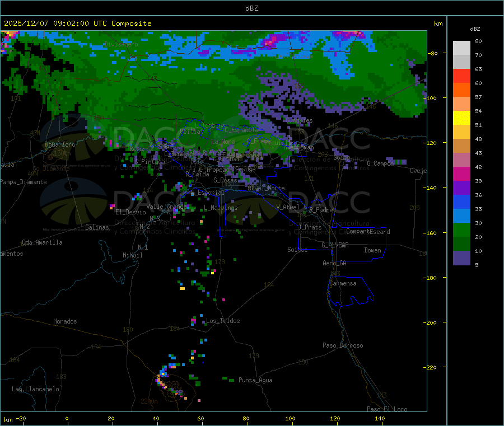
Task: Click the orange echo cluster near 2200m contour
Action: (x=161, y=381)
